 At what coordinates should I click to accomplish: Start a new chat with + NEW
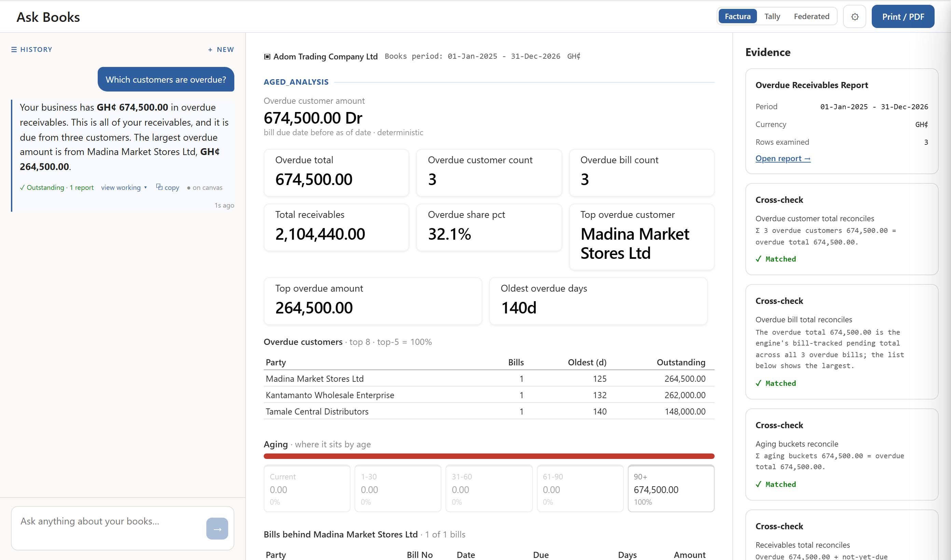221,50
